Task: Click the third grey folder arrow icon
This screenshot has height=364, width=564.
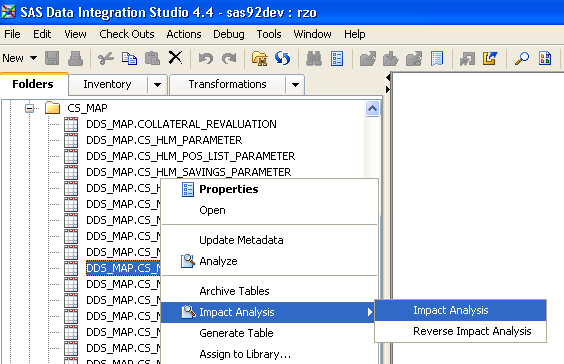Action: click(x=414, y=58)
